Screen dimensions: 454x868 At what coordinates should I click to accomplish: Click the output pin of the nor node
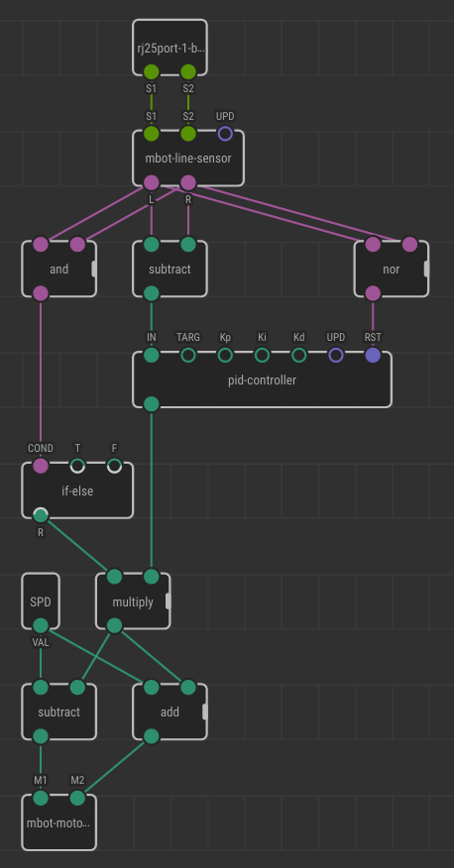click(373, 293)
